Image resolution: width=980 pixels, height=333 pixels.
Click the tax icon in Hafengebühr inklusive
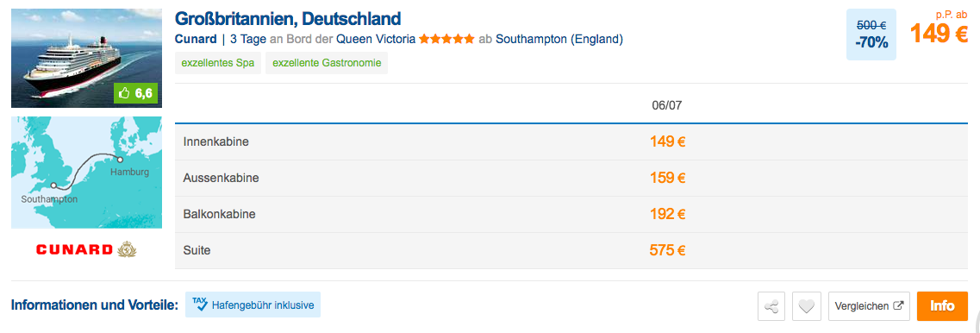(200, 304)
